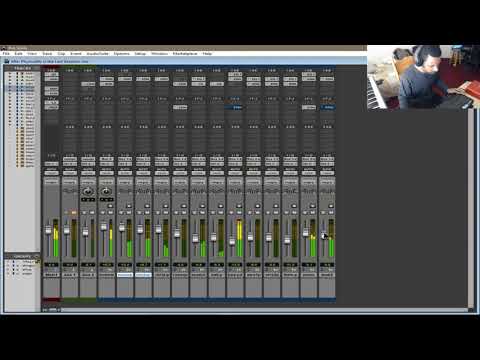The height and width of the screenshot is (360, 480).
Task: Click the webcam video overlay thumbnail
Action: [x=423, y=77]
